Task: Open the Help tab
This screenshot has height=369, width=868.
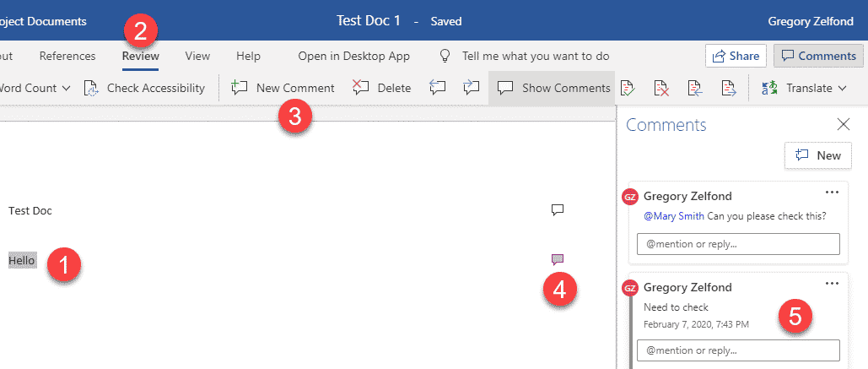Action: point(248,56)
